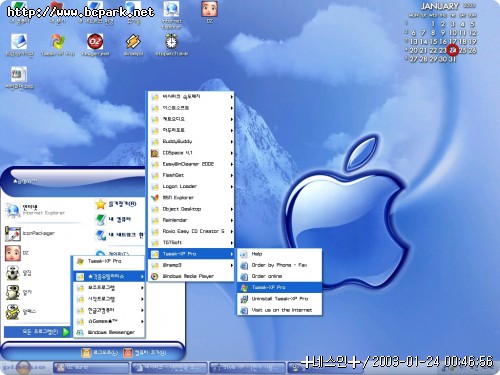This screenshot has width=500, height=375.
Task: Click the soccer-ball penguin icon in Start menu
Action: (13, 273)
